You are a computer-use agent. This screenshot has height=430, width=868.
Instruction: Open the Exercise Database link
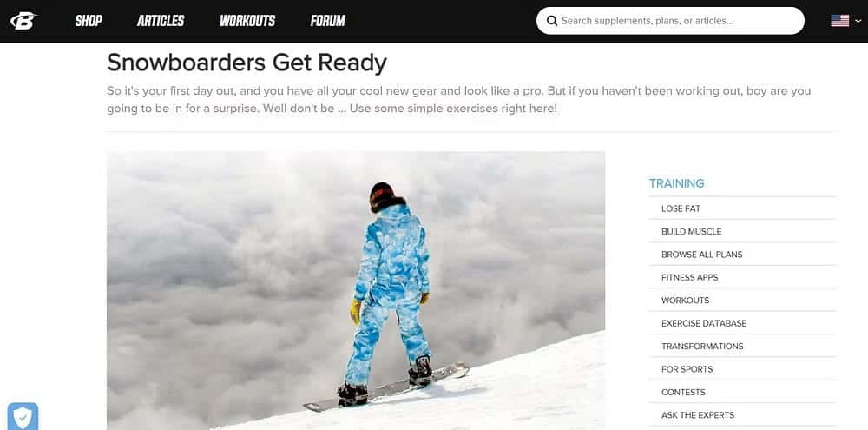pyautogui.click(x=704, y=323)
